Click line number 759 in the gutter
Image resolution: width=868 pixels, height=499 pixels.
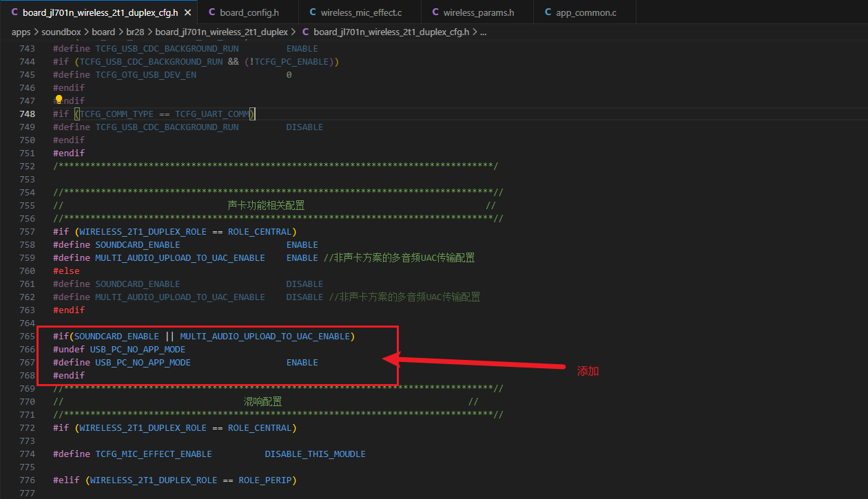(27, 257)
